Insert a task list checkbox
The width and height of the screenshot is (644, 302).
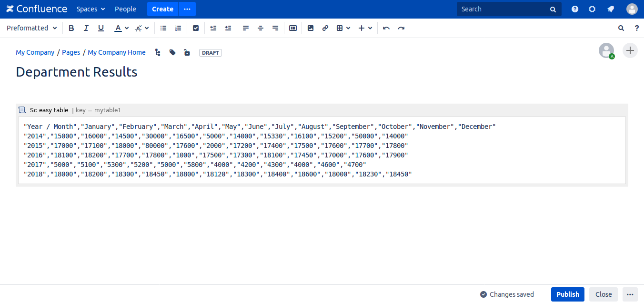pos(196,28)
